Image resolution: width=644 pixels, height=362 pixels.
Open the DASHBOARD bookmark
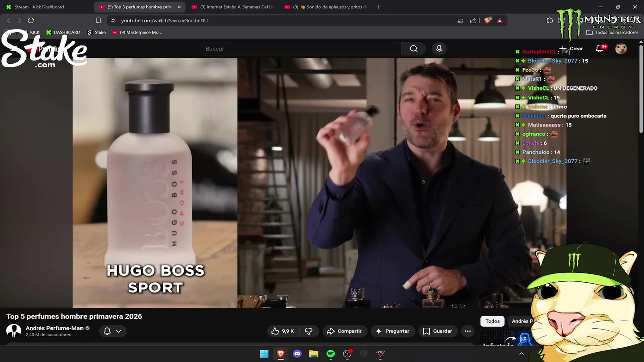tap(63, 32)
